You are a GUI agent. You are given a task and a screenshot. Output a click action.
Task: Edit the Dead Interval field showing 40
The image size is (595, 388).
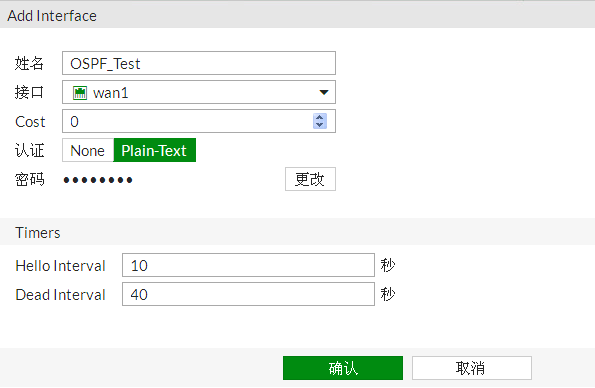(x=248, y=294)
